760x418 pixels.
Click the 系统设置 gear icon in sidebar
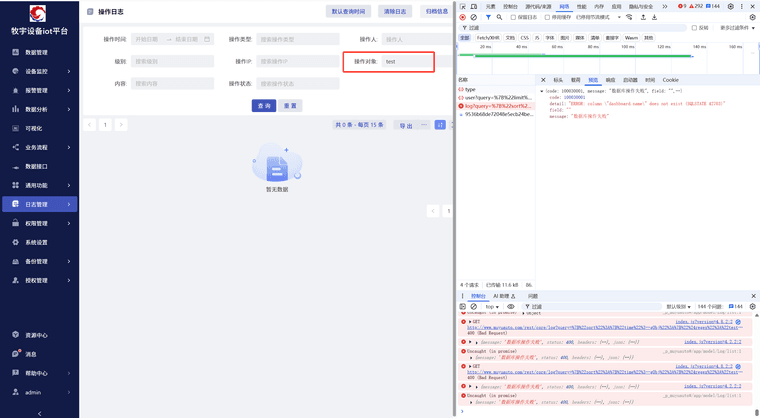(x=16, y=242)
